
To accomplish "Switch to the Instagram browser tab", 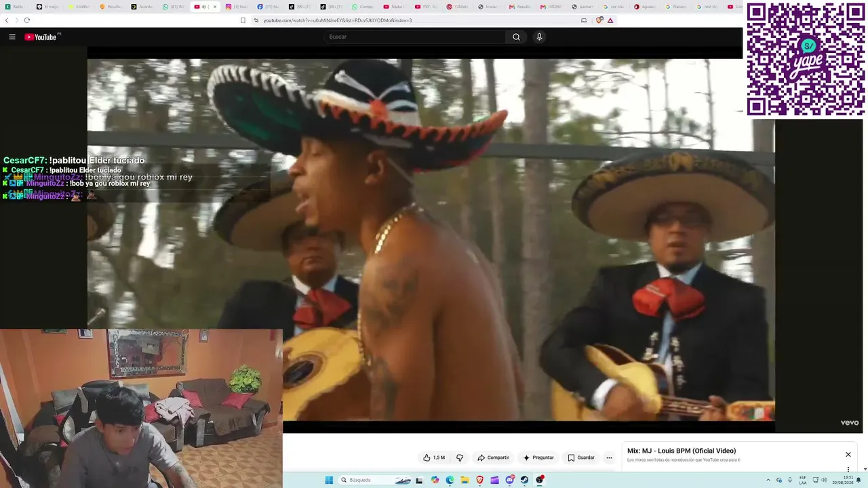I will click(x=237, y=7).
